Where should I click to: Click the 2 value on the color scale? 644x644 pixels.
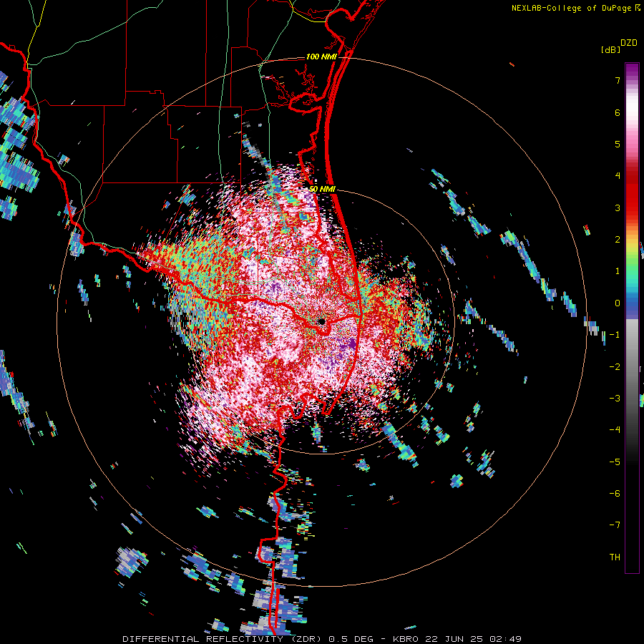[x=618, y=240]
